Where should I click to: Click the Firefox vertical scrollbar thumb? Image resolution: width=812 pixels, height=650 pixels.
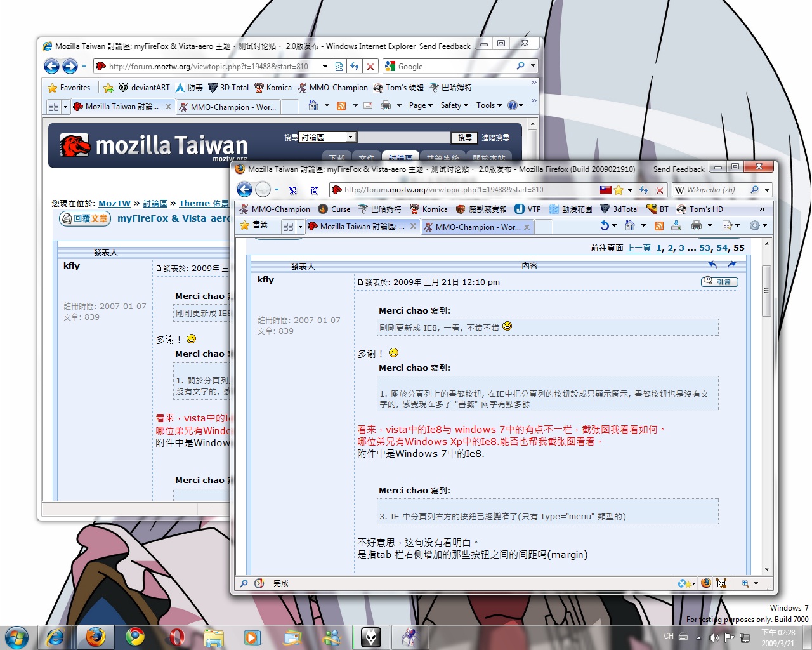[x=766, y=291]
